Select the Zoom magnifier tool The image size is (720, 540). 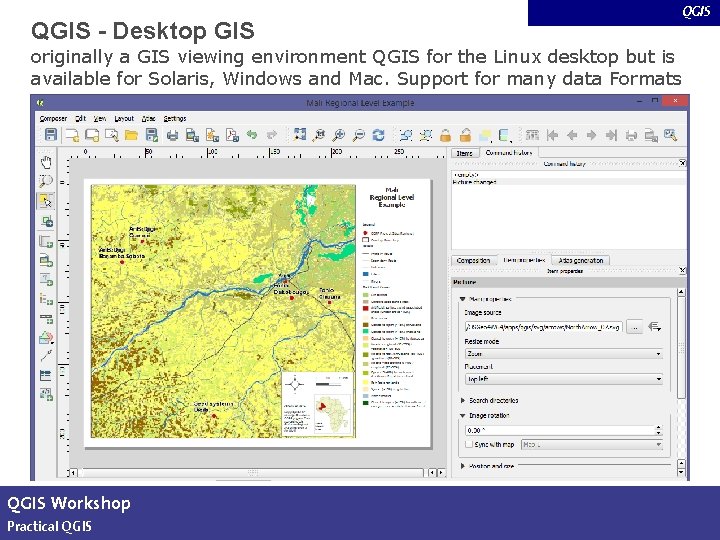pos(46,181)
